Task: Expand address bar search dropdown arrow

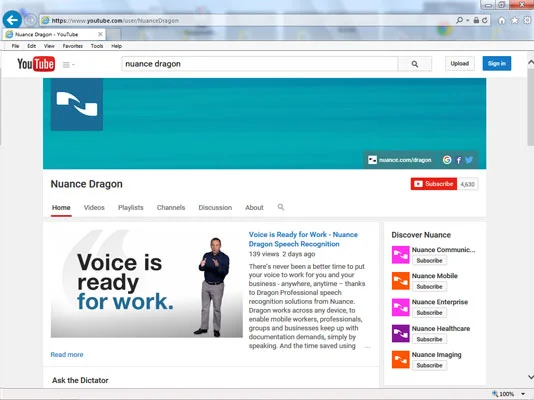Action: point(468,20)
